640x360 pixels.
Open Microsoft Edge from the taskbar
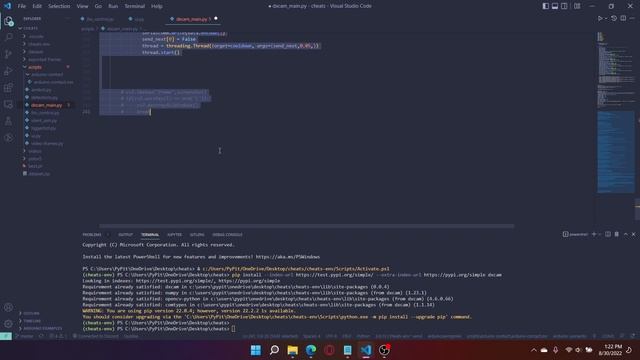tap(311, 350)
